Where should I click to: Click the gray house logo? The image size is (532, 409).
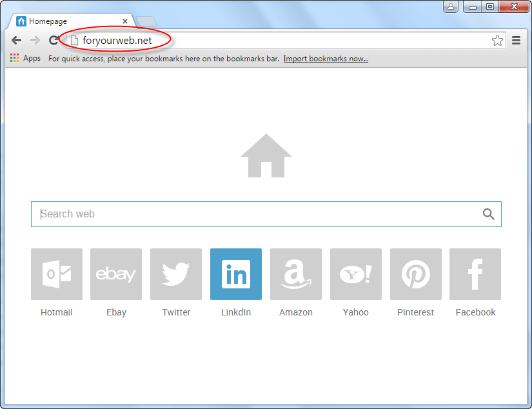266,155
